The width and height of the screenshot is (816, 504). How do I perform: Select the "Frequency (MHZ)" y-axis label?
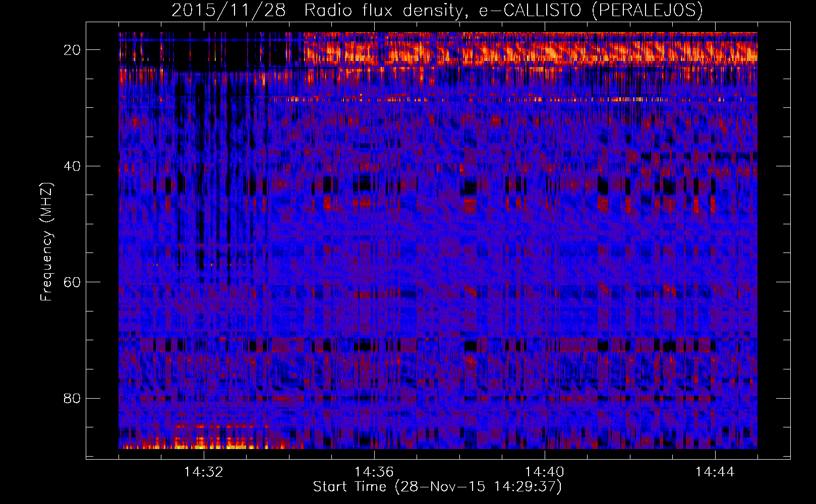pyautogui.click(x=46, y=242)
